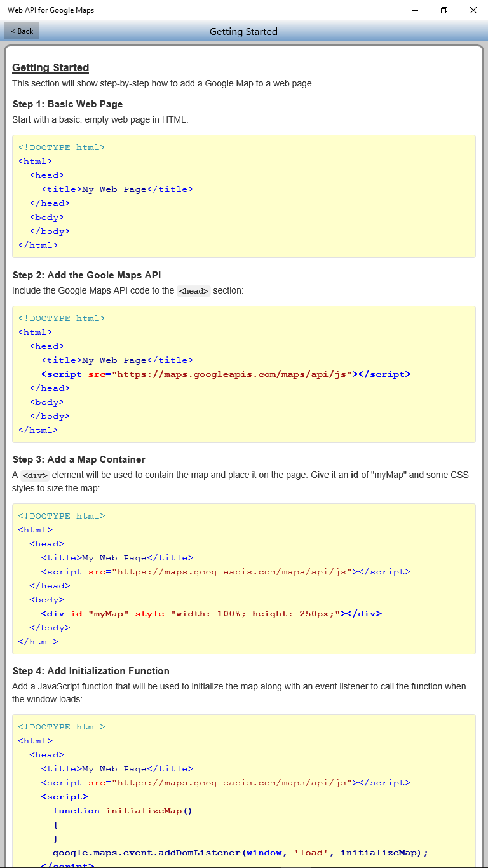Click the window title 'Web API for Google Maps'
The height and width of the screenshot is (868, 488).
coord(51,10)
